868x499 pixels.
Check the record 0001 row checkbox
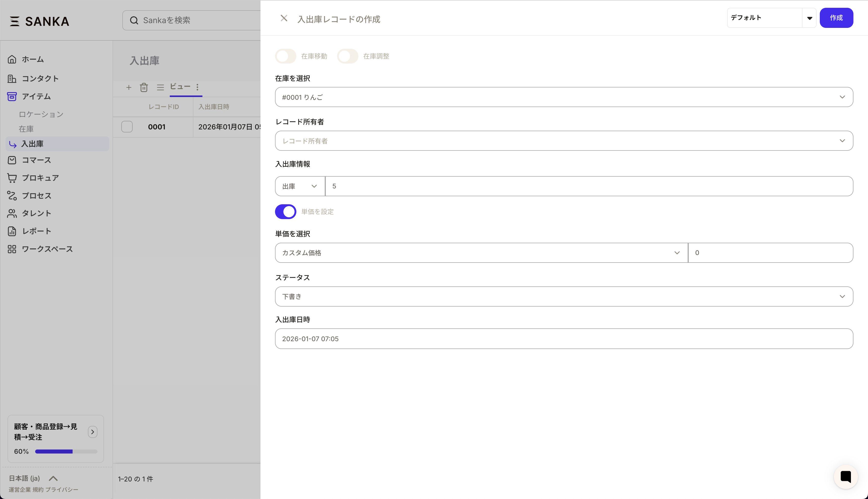[x=127, y=127]
